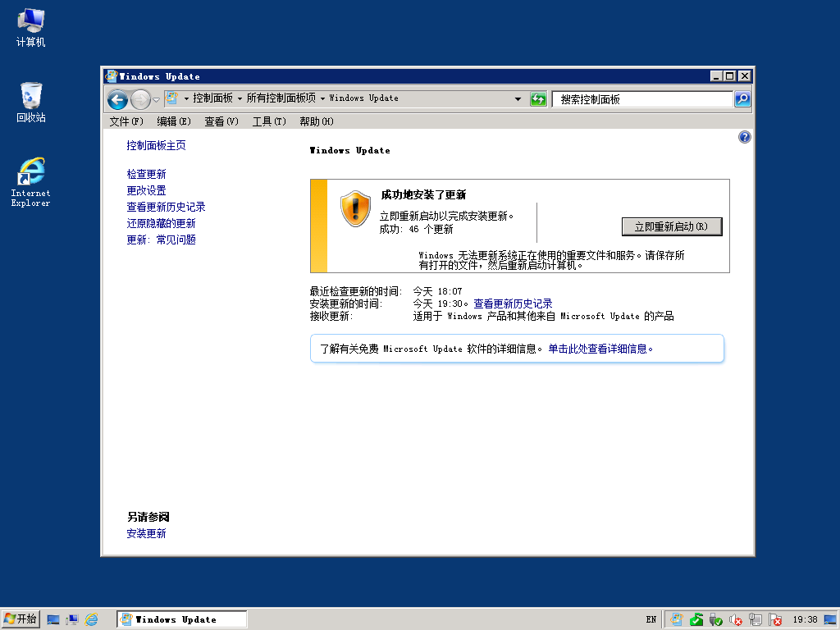Click the Windows Update icon in the title bar
This screenshot has width=840, height=630.
[111, 76]
